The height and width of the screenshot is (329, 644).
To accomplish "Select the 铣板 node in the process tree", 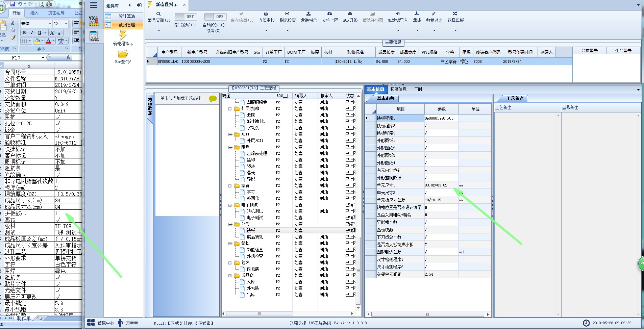I will point(251,231).
